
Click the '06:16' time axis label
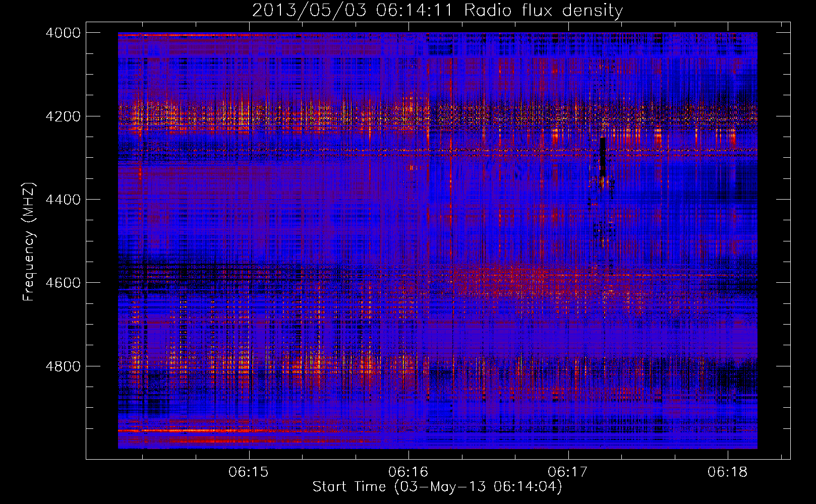(x=408, y=472)
